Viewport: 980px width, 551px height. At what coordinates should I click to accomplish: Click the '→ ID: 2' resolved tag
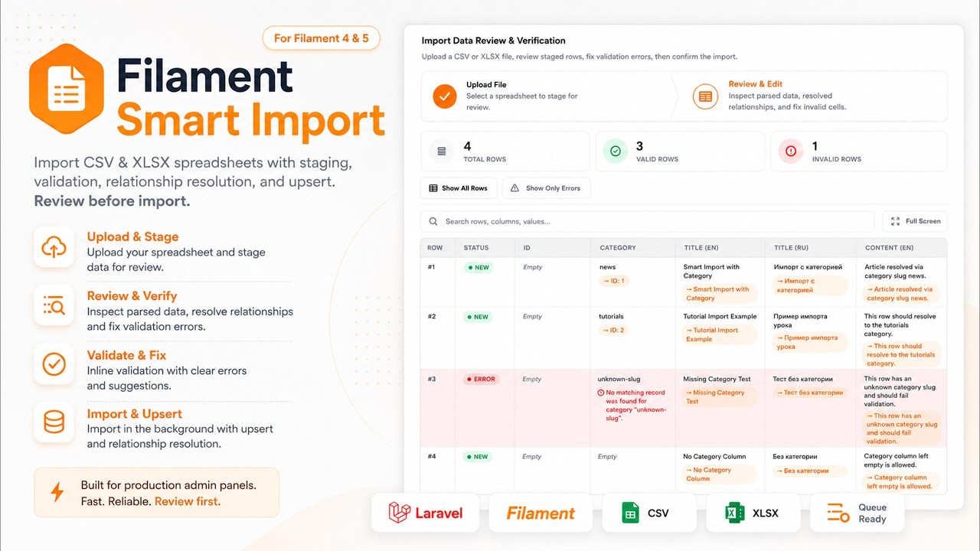coord(614,330)
